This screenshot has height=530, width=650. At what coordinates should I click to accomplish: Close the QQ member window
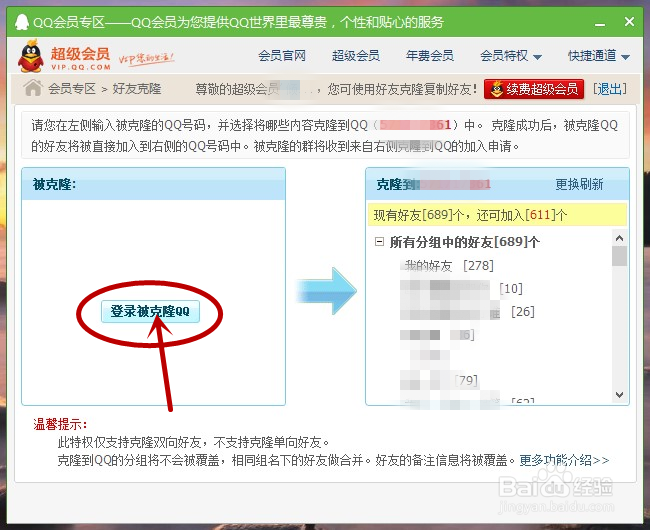point(629,22)
